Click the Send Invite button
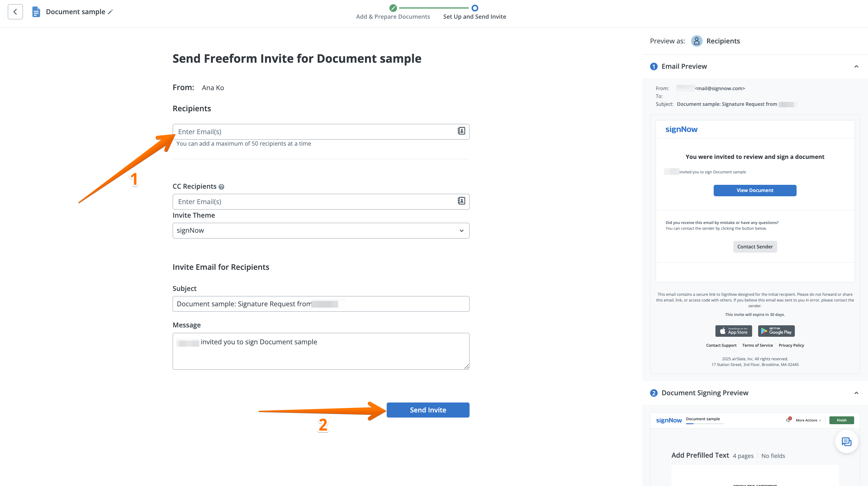The width and height of the screenshot is (868, 486). pyautogui.click(x=428, y=410)
